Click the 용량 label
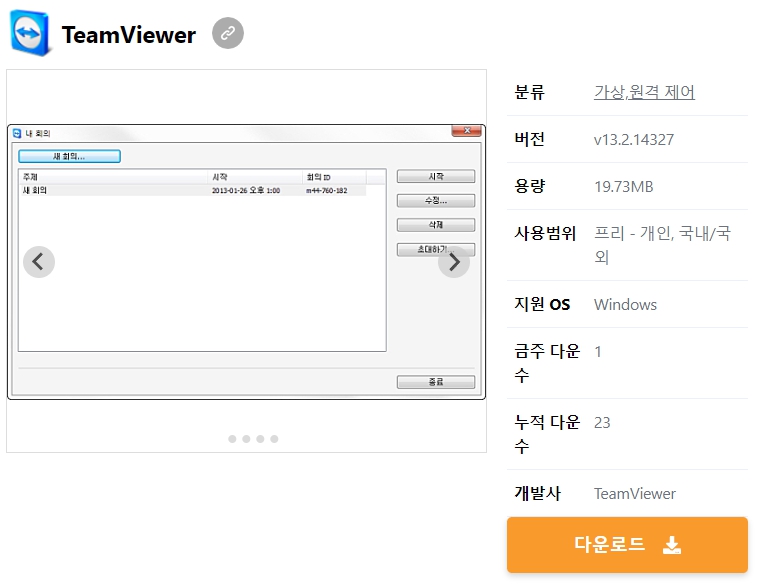The height and width of the screenshot is (586, 758). [x=530, y=186]
